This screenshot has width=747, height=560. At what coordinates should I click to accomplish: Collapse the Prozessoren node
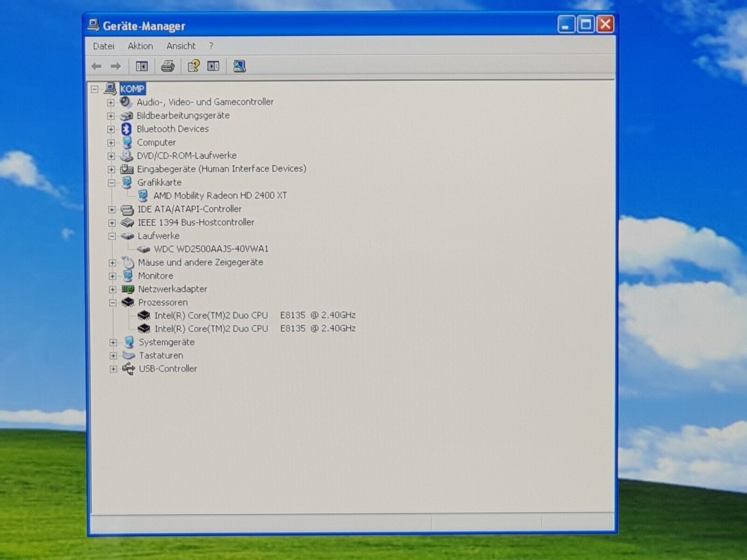[113, 303]
